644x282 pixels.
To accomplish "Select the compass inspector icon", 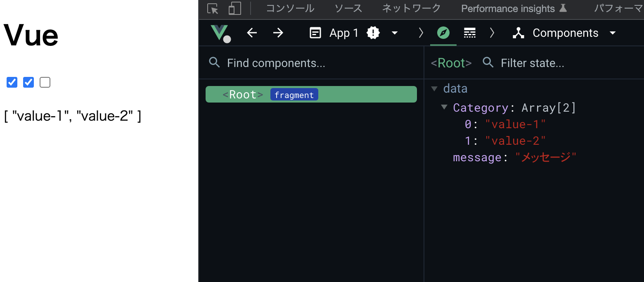I will click(x=443, y=33).
